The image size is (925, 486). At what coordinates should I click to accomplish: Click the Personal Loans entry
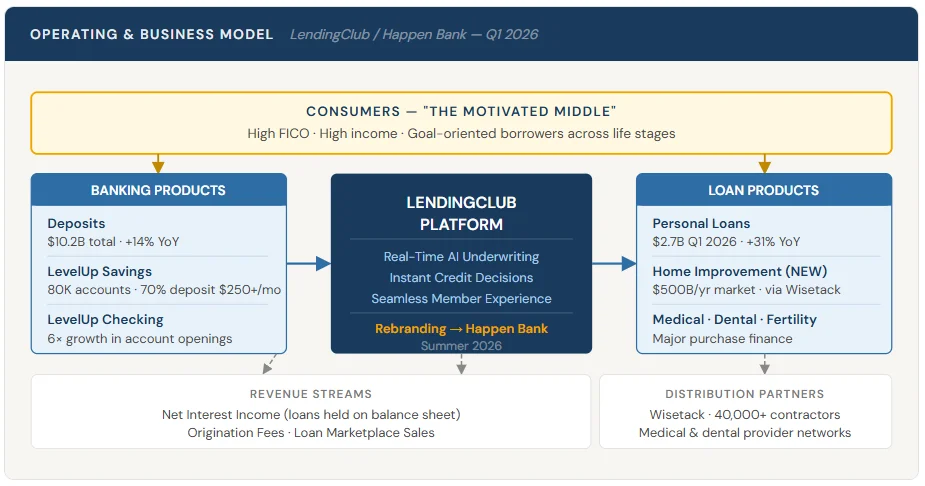pyautogui.click(x=701, y=224)
